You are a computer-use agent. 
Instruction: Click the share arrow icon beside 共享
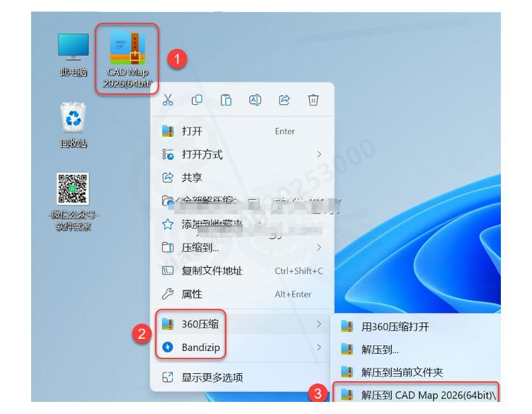168,177
